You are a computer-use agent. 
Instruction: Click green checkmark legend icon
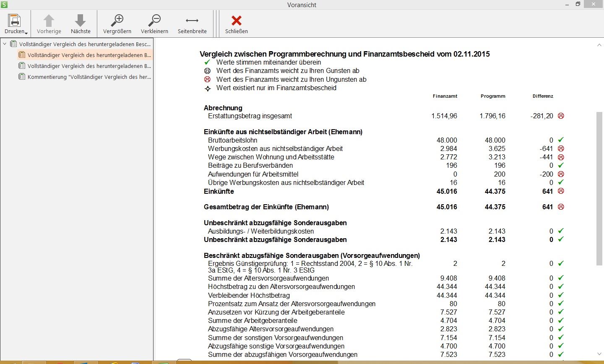[x=207, y=62]
